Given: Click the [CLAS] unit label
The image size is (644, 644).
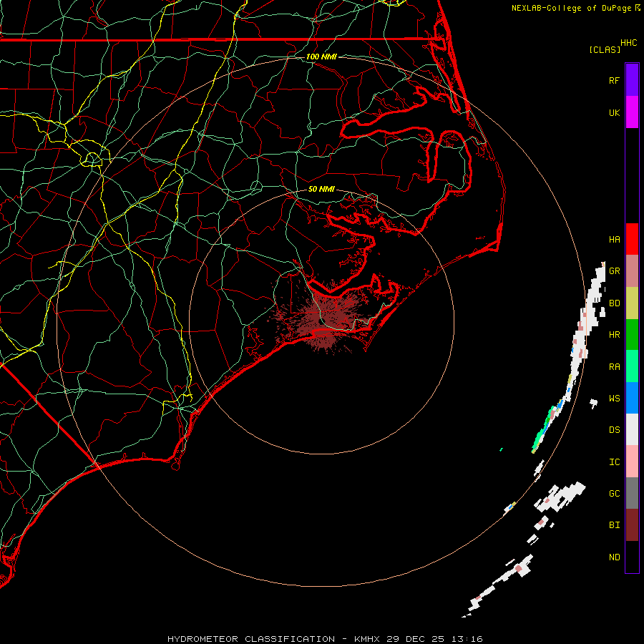Looking at the screenshot, I should coord(605,49).
